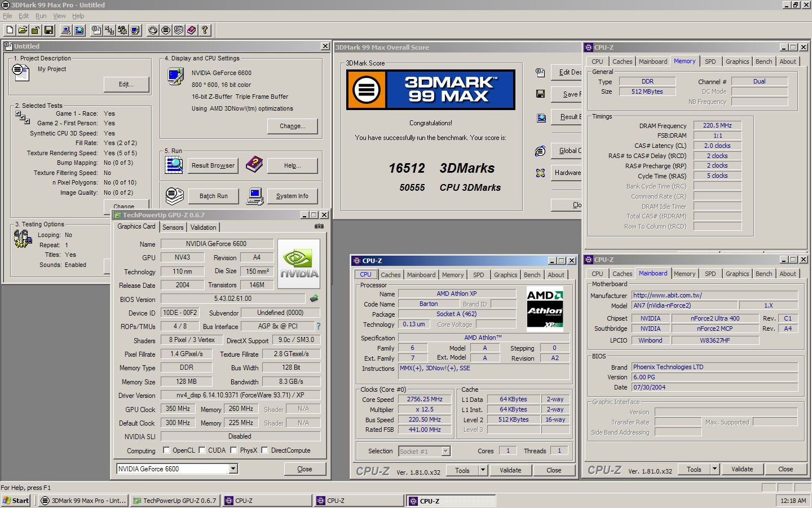Enable the PhysX checkbox in GPU-Z

pyautogui.click(x=233, y=450)
